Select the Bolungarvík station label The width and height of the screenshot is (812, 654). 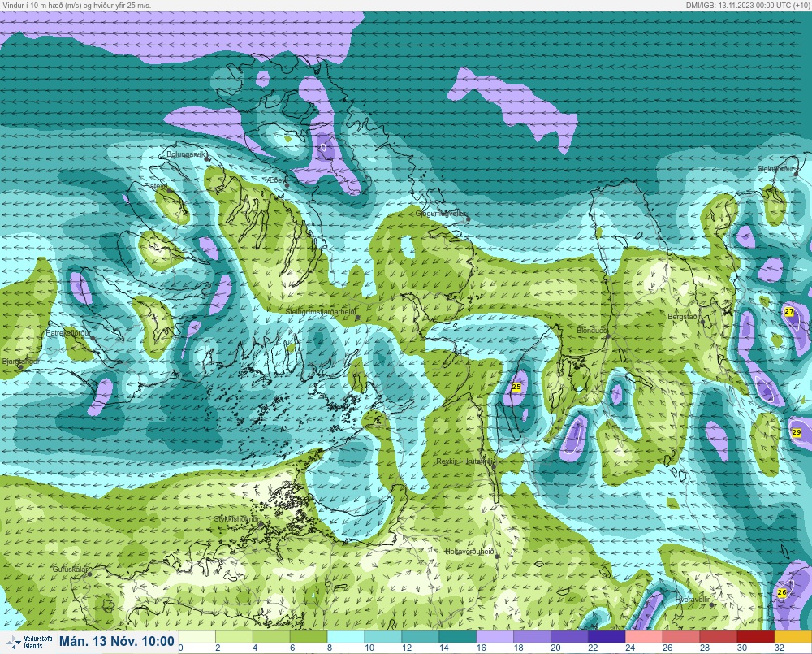[187, 154]
